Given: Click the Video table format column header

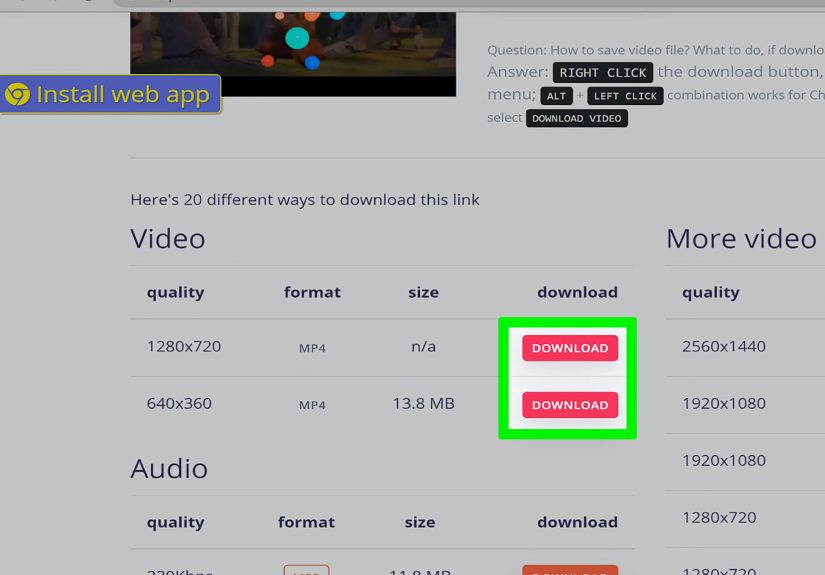Looking at the screenshot, I should click(312, 292).
